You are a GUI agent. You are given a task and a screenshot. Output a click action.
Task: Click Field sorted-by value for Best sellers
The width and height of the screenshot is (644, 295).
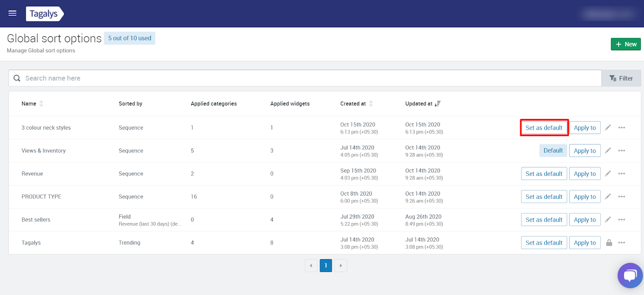(125, 217)
